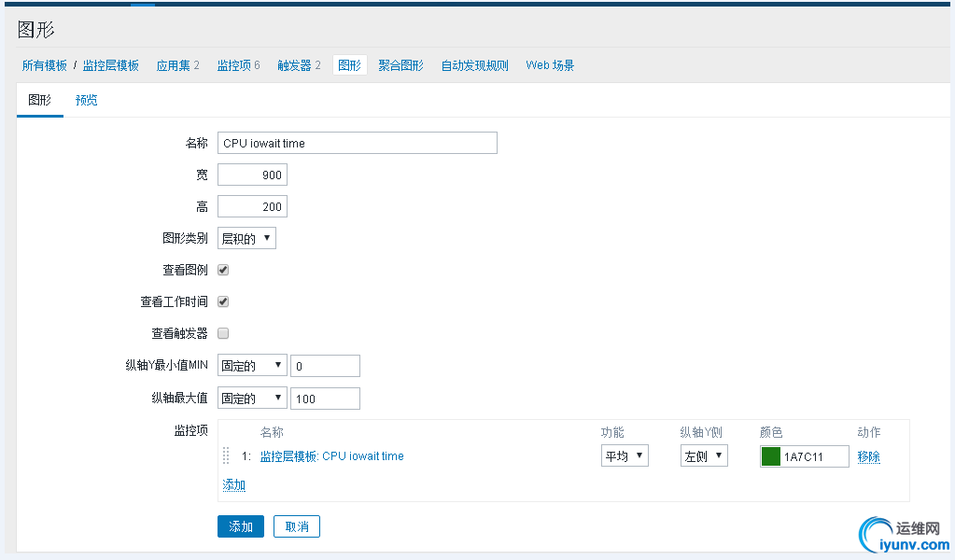The image size is (955, 560).
Task: Toggle the 查看图例 checkbox
Action: 223,270
